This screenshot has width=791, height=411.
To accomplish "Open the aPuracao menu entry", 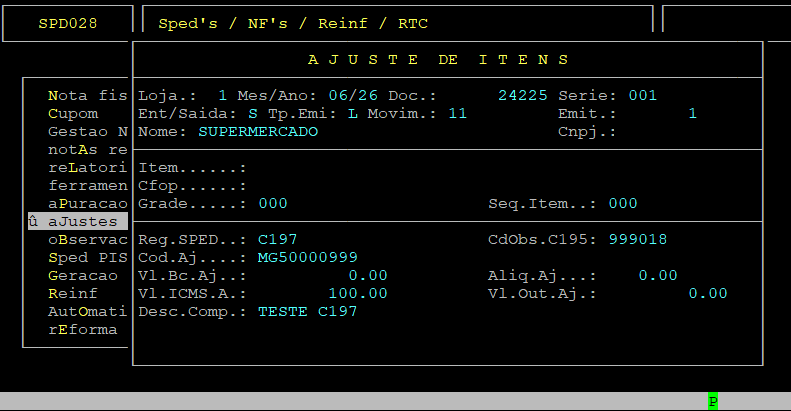I will pyautogui.click(x=88, y=204).
